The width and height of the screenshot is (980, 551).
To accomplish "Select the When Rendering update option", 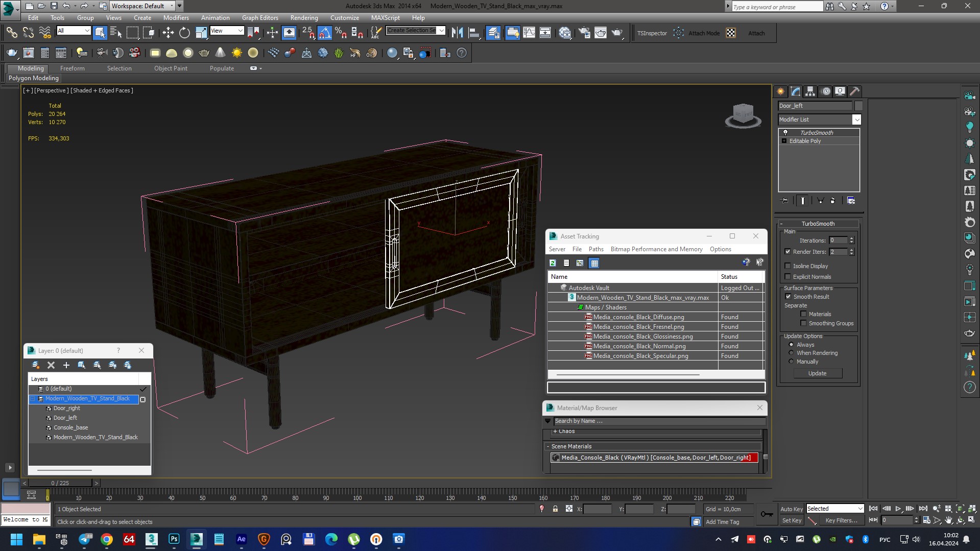I will [x=791, y=353].
